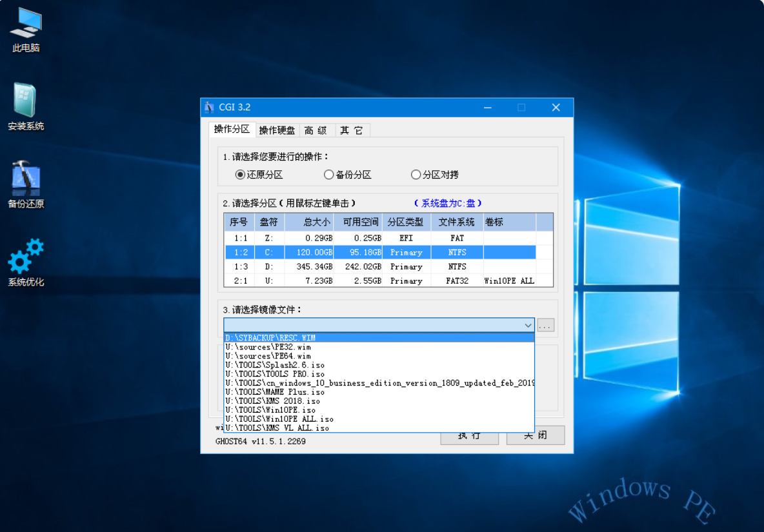This screenshot has width=764, height=532.
Task: Switch to the 其它 tab
Action: pyautogui.click(x=352, y=130)
